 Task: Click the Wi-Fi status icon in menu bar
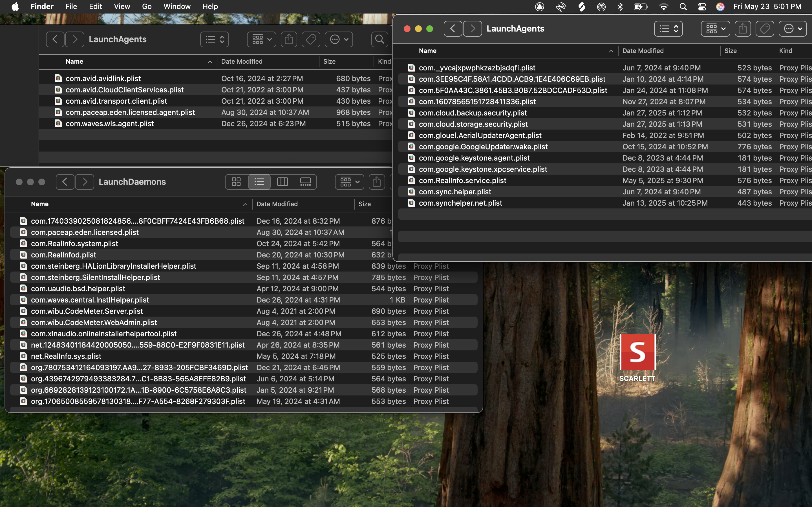[663, 7]
